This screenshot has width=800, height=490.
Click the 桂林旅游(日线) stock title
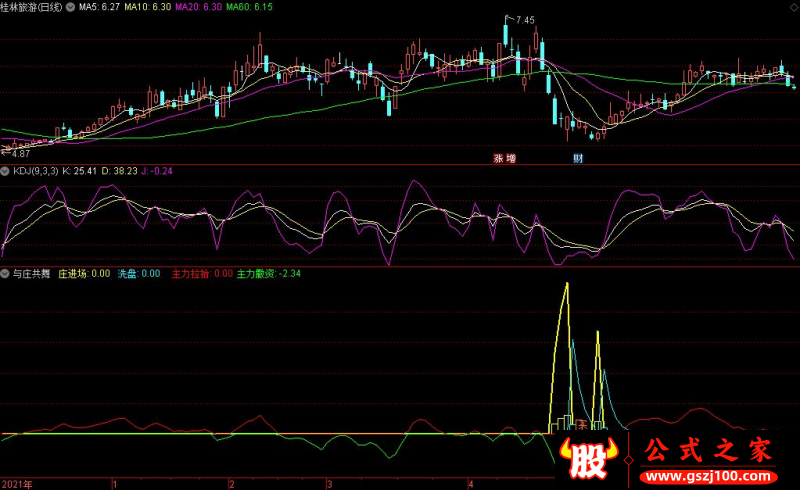point(32,7)
